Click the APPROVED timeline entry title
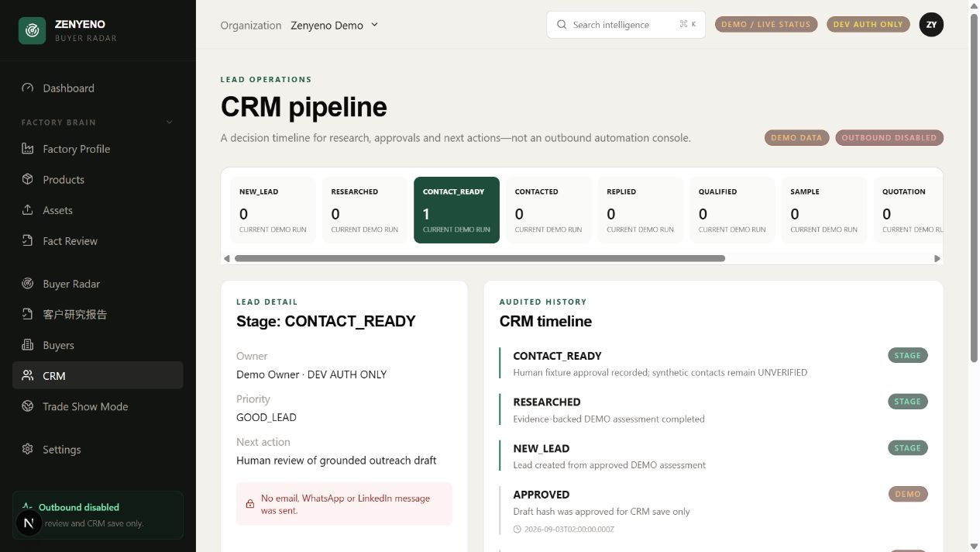Screen dimensions: 980x552 coord(542,494)
